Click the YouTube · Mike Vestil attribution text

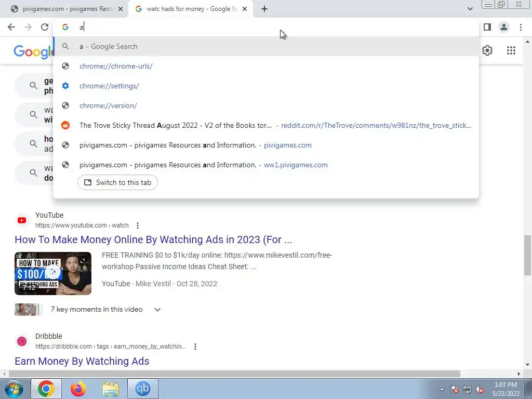click(136, 284)
